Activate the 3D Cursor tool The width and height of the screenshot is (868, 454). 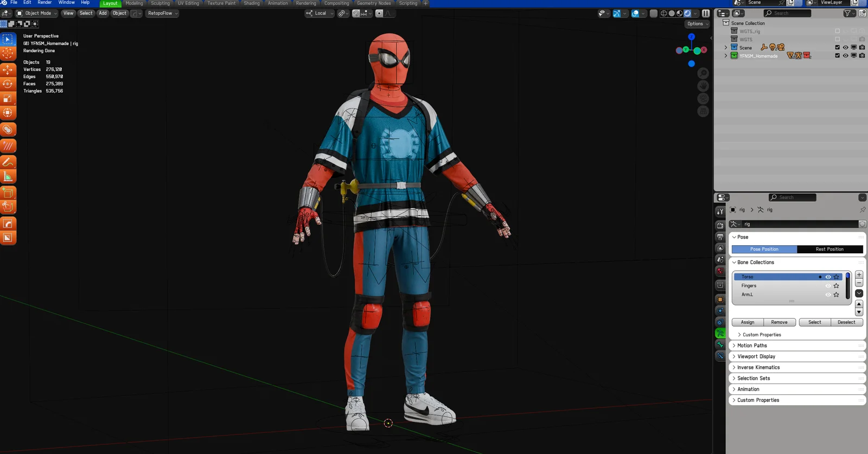point(8,53)
